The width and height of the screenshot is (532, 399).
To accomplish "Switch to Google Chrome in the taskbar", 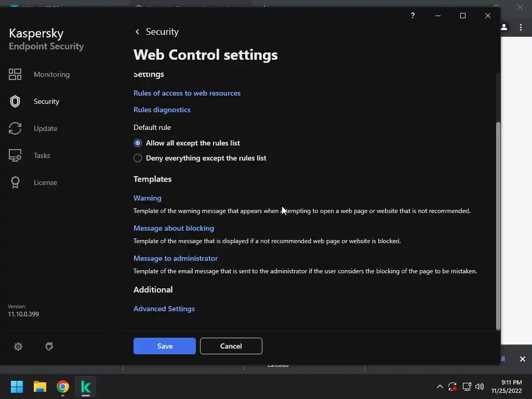I will pos(63,387).
